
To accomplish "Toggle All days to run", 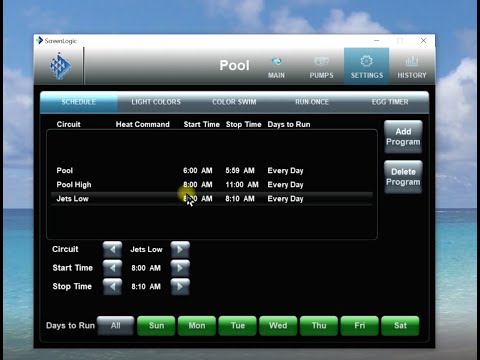I will click(116, 326).
